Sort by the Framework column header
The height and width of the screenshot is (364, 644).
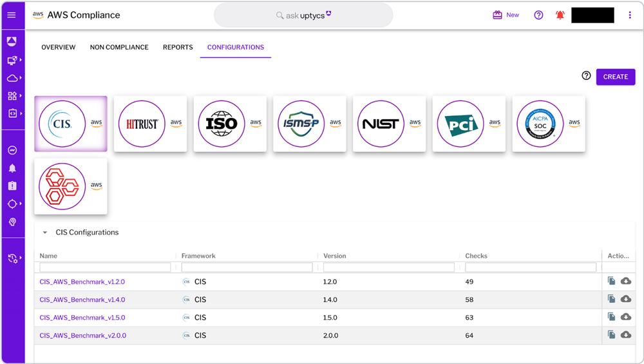pos(198,256)
